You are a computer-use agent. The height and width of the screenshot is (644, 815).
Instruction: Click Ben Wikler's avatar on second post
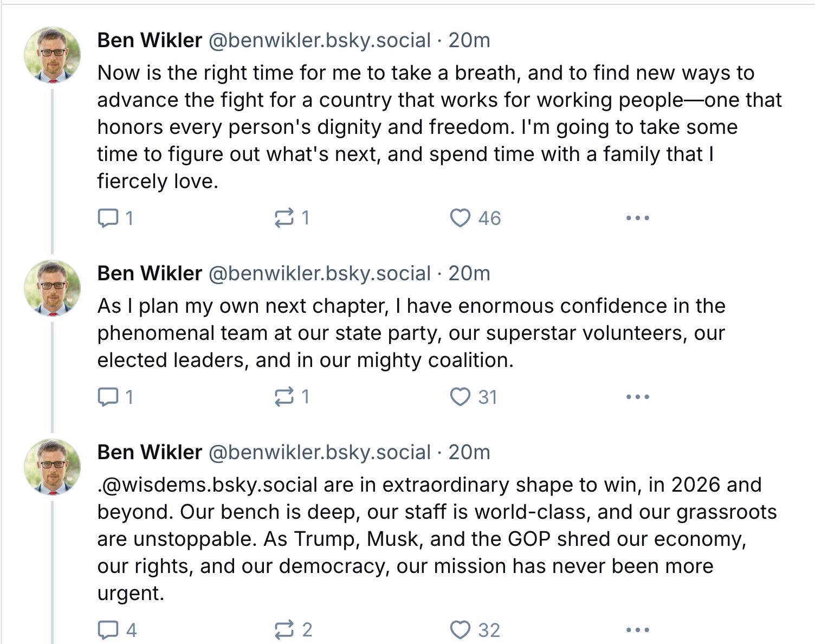[x=53, y=288]
